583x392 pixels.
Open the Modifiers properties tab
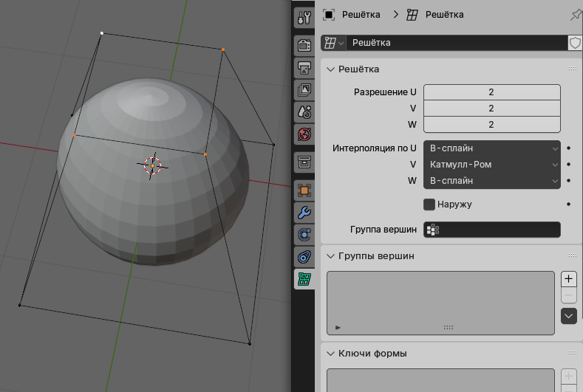point(304,213)
